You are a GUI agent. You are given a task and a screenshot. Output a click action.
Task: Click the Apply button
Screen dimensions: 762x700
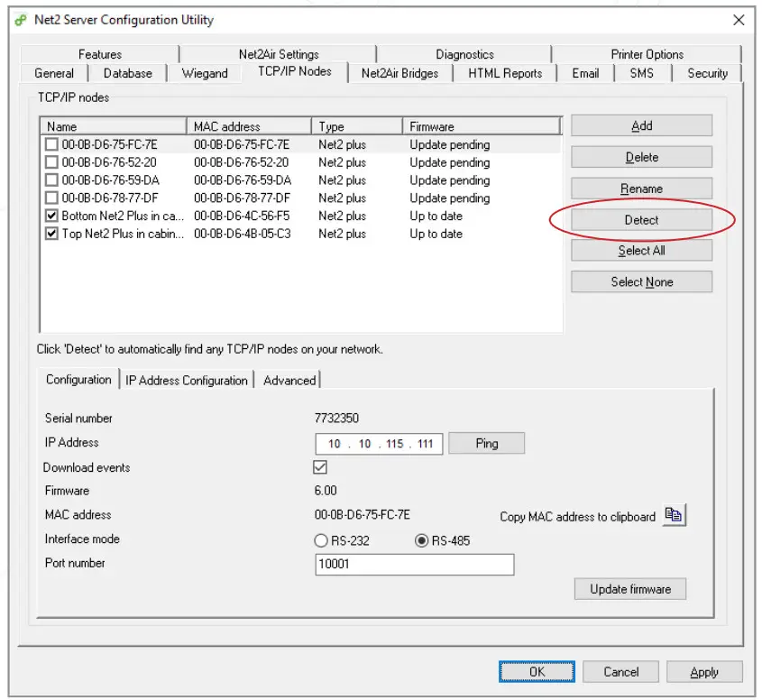(x=704, y=672)
